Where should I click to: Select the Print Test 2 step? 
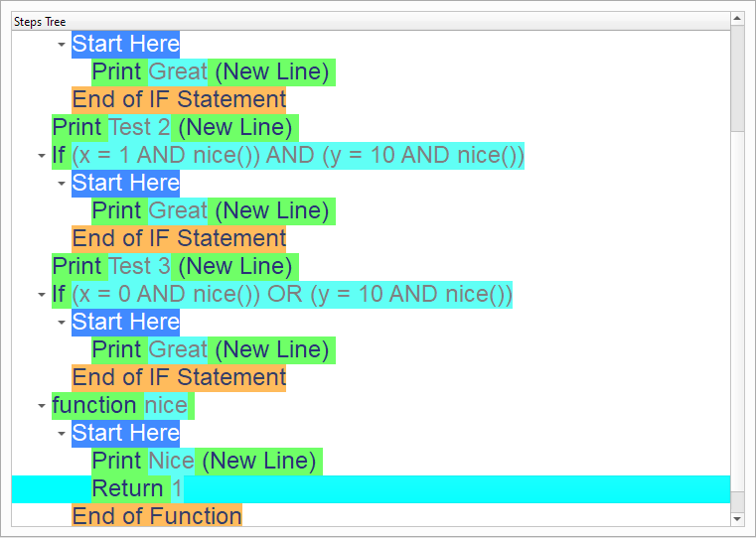174,127
